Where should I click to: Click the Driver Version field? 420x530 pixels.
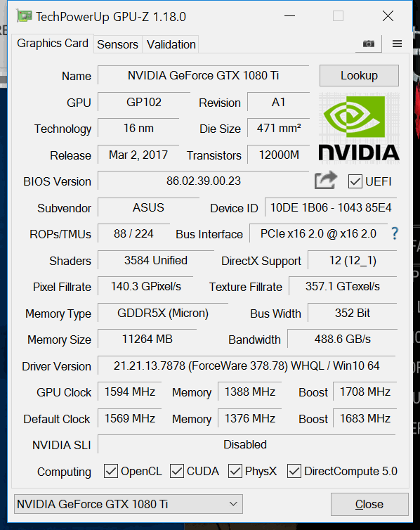(247, 366)
